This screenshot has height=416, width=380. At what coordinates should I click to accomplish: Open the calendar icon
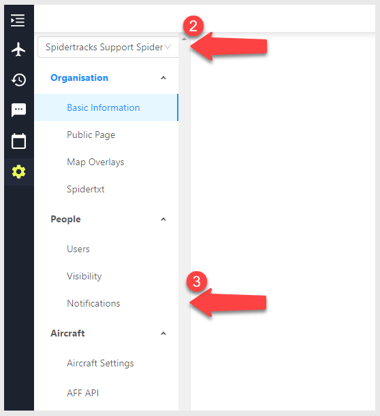pyautogui.click(x=19, y=141)
